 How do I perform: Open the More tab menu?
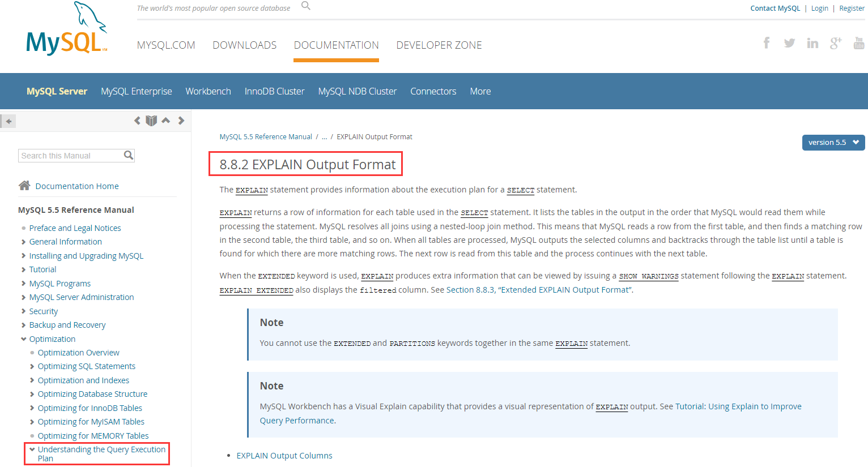(480, 91)
